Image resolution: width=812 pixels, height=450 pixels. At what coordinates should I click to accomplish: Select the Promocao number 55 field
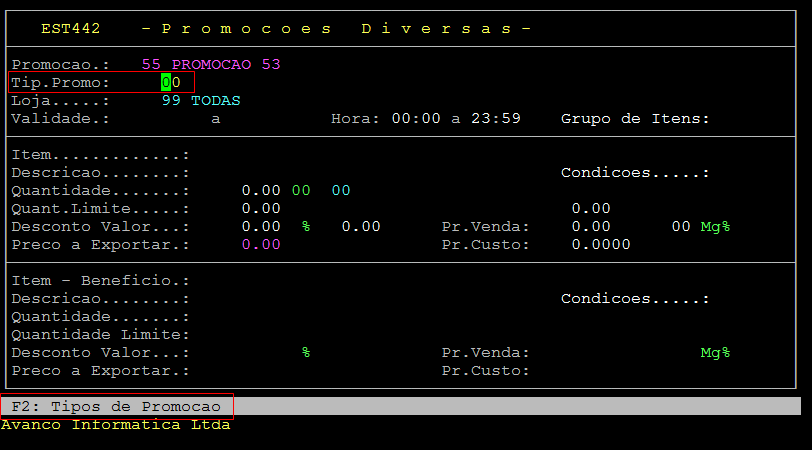tap(151, 64)
